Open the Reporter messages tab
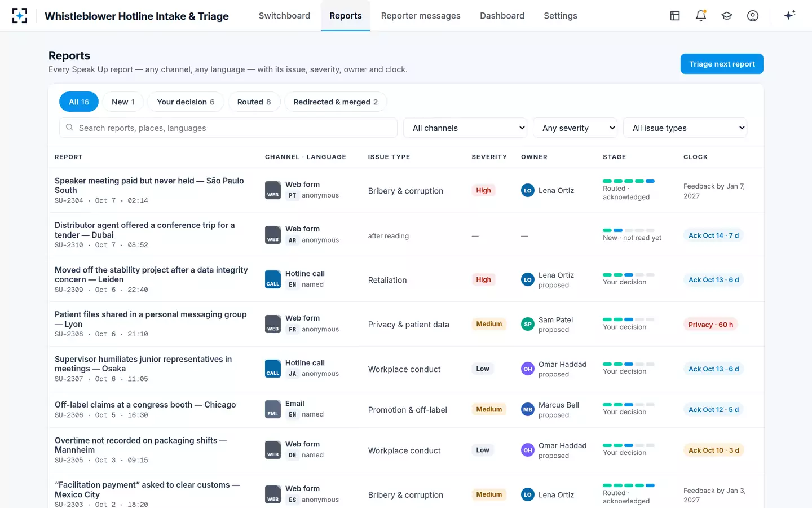812x508 pixels. tap(421, 16)
